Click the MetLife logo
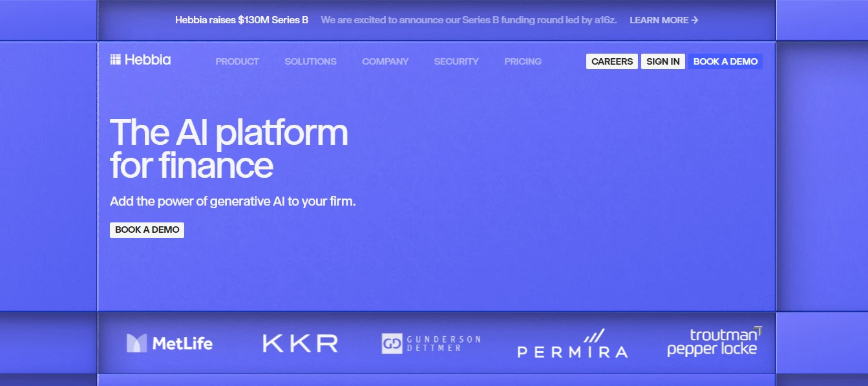 [x=169, y=343]
